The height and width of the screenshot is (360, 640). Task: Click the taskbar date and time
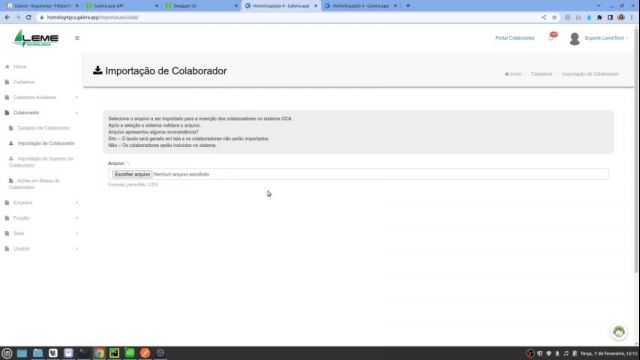click(x=609, y=353)
